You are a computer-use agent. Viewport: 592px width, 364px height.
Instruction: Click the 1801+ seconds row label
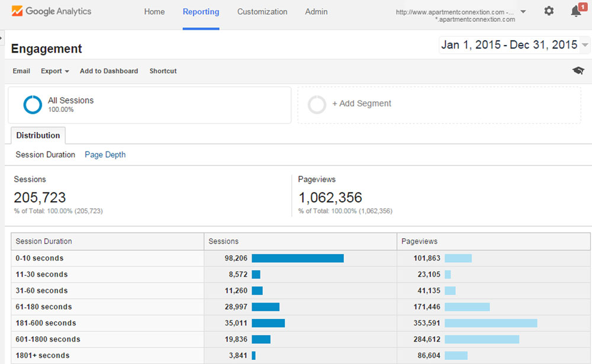tap(42, 356)
